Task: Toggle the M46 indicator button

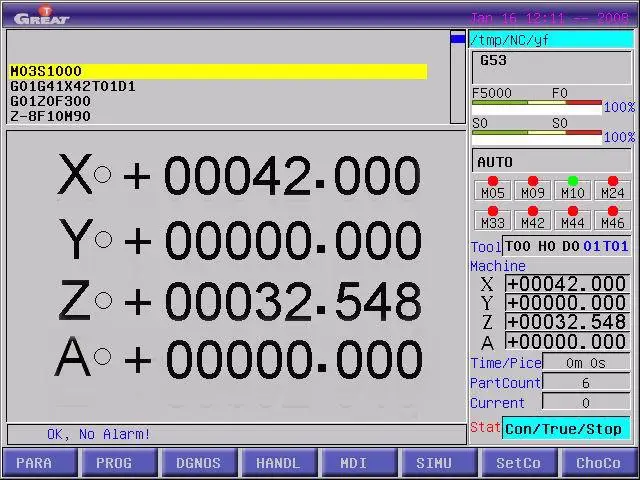Action: [613, 219]
